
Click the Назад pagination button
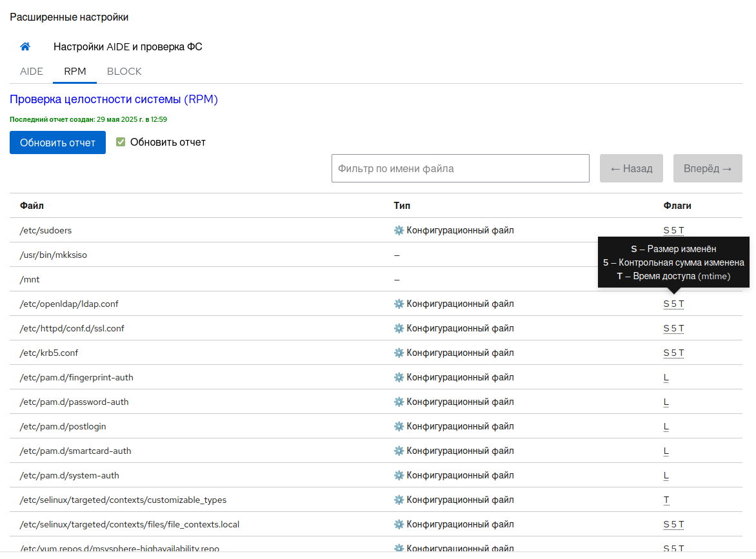pyautogui.click(x=631, y=168)
